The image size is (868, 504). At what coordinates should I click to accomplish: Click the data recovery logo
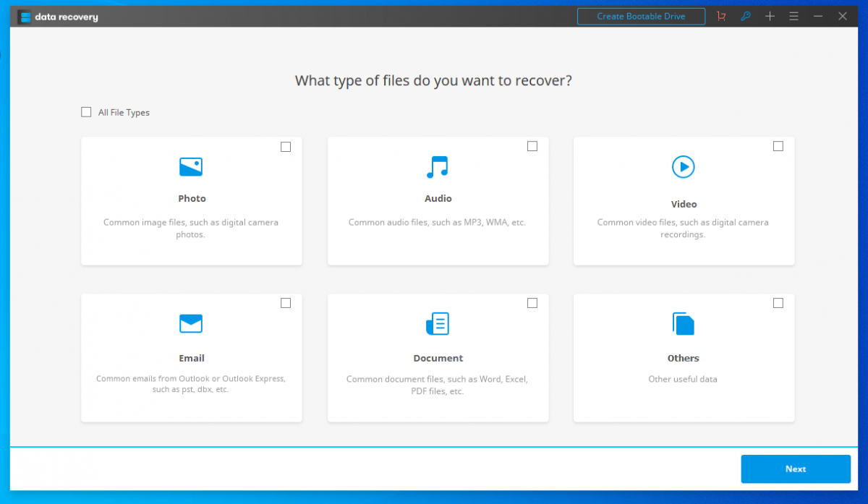coord(58,16)
